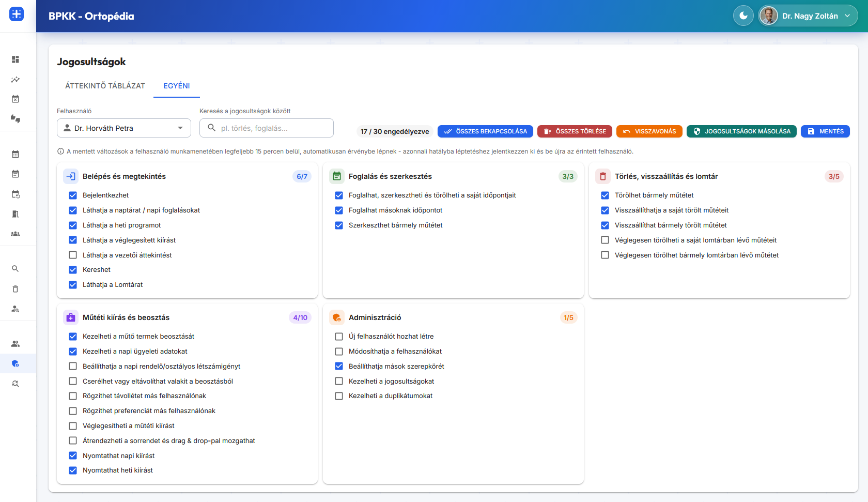Click the app logo plus icon

(x=17, y=14)
